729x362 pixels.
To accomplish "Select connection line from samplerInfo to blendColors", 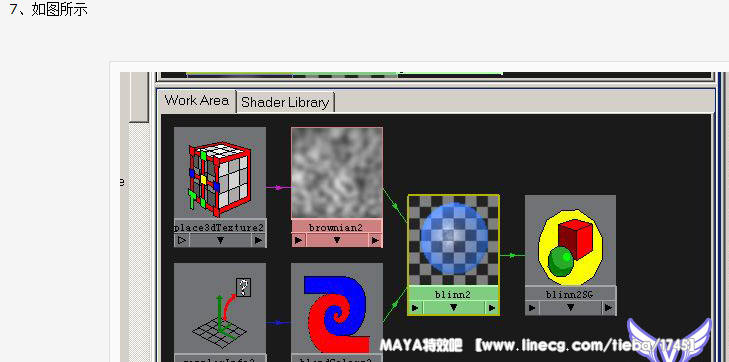I will pyautogui.click(x=278, y=323).
